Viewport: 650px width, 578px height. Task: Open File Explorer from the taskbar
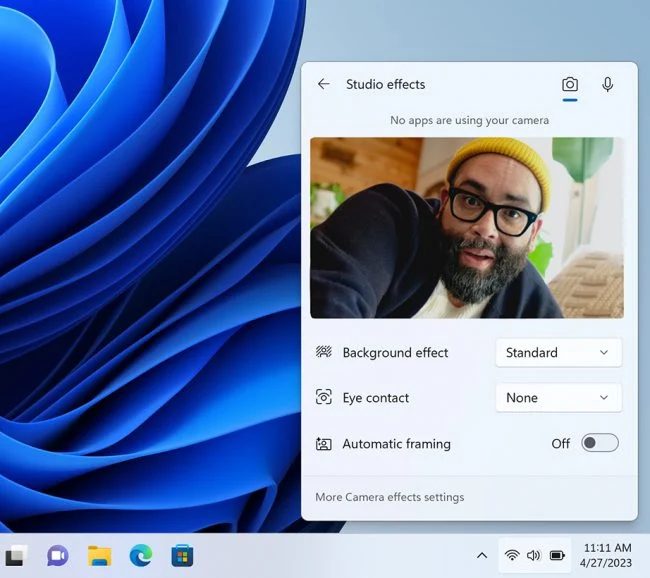tap(99, 555)
